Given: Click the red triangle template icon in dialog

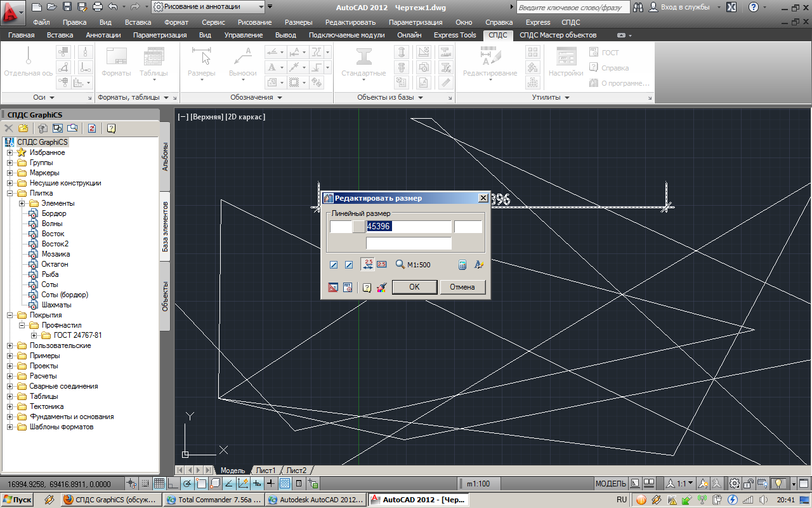Looking at the screenshot, I should (x=333, y=287).
